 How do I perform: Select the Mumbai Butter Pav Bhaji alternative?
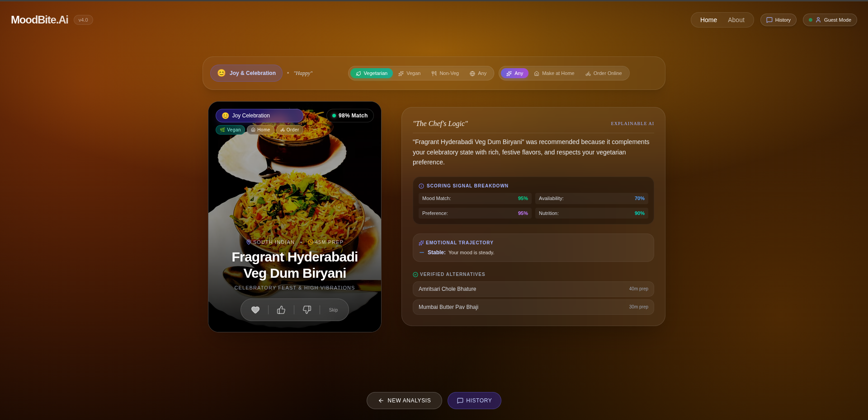click(x=533, y=307)
